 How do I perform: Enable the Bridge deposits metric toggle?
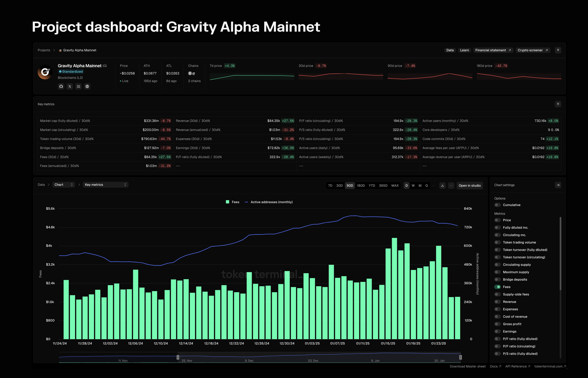point(497,280)
